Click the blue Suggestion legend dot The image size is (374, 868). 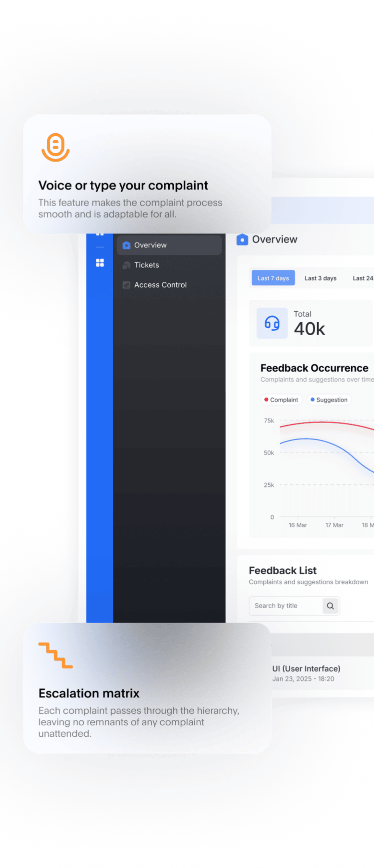pos(313,400)
